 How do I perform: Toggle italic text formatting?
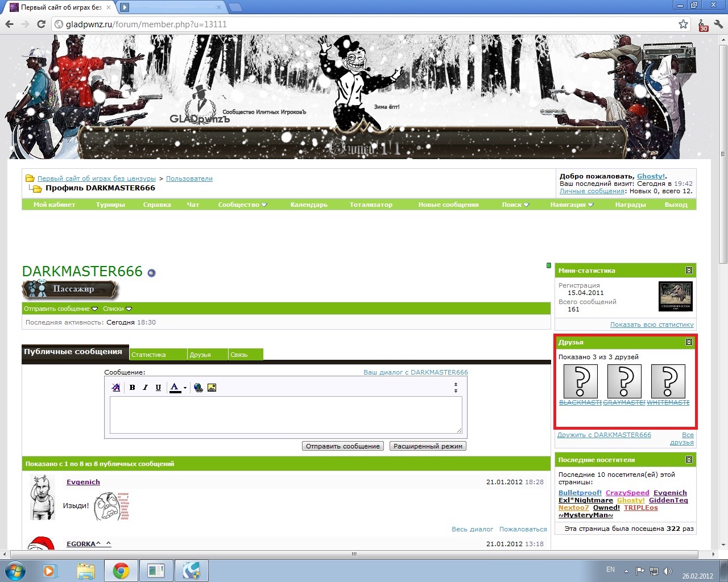tap(145, 388)
